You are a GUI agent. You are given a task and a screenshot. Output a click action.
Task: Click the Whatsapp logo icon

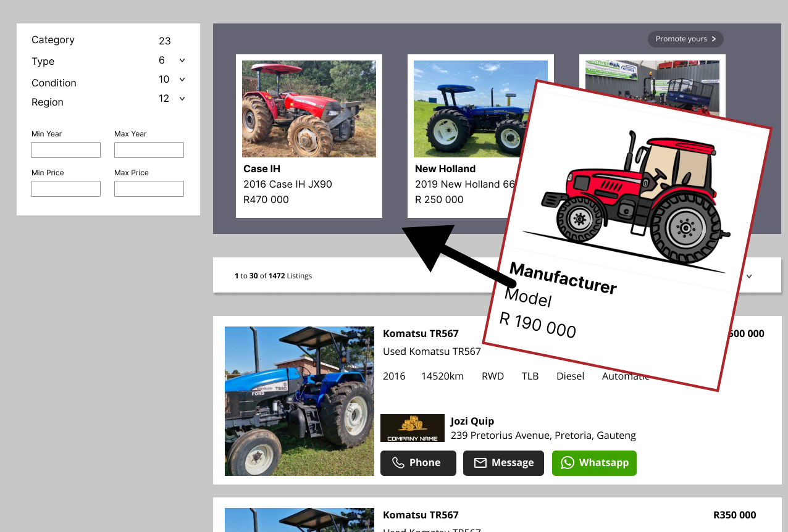pos(567,463)
